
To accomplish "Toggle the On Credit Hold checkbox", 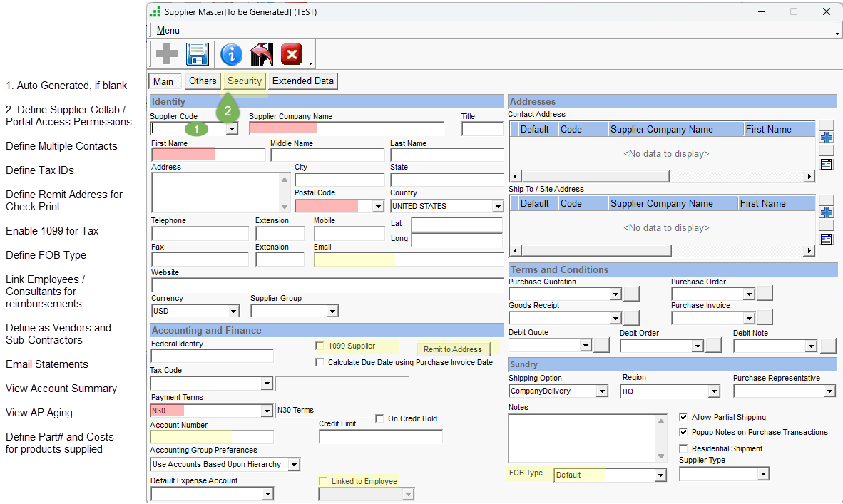I will coord(380,418).
